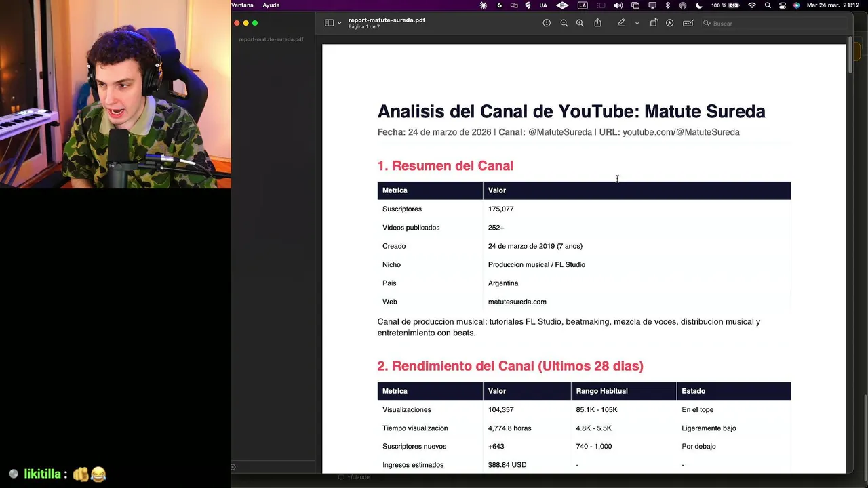The width and height of the screenshot is (868, 488).
Task: Click the views value 104,357
Action: pos(501,409)
